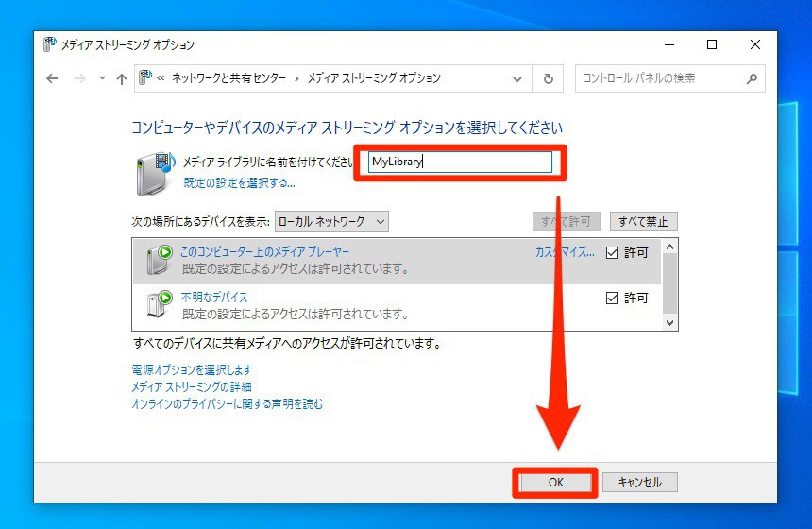
Task: Click the media library server icon
Action: 156,174
